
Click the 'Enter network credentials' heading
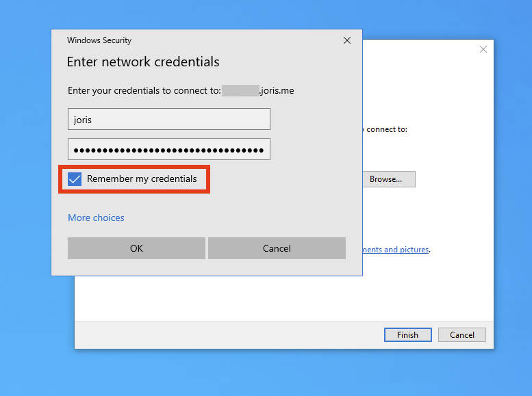pyautogui.click(x=143, y=62)
